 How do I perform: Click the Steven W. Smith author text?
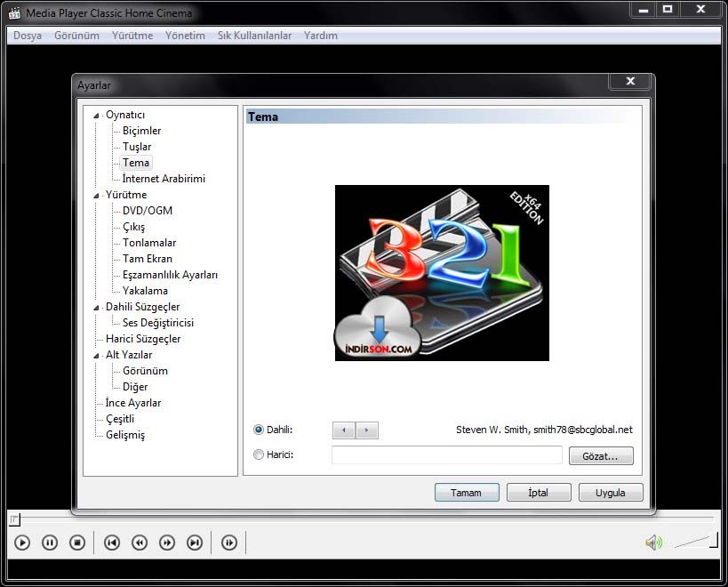point(544,430)
